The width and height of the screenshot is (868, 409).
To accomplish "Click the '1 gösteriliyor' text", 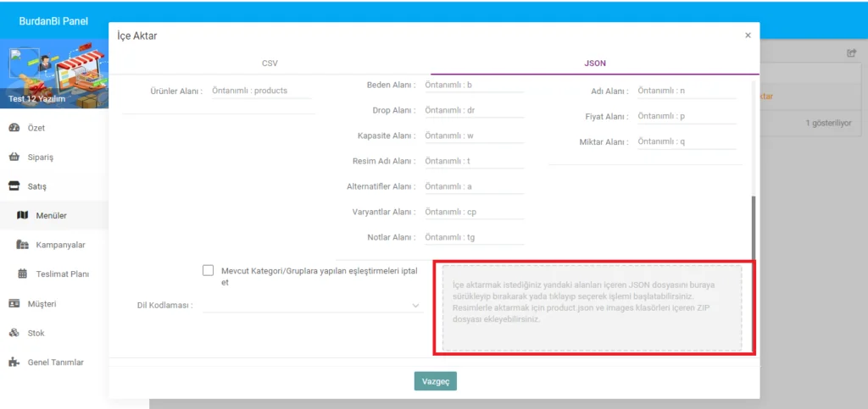I will [x=829, y=124].
